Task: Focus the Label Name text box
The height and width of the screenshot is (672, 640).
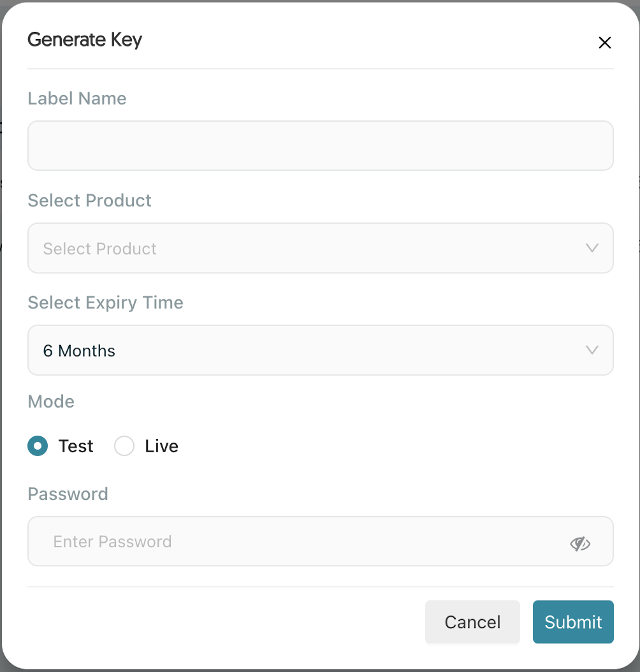Action: 321,146
